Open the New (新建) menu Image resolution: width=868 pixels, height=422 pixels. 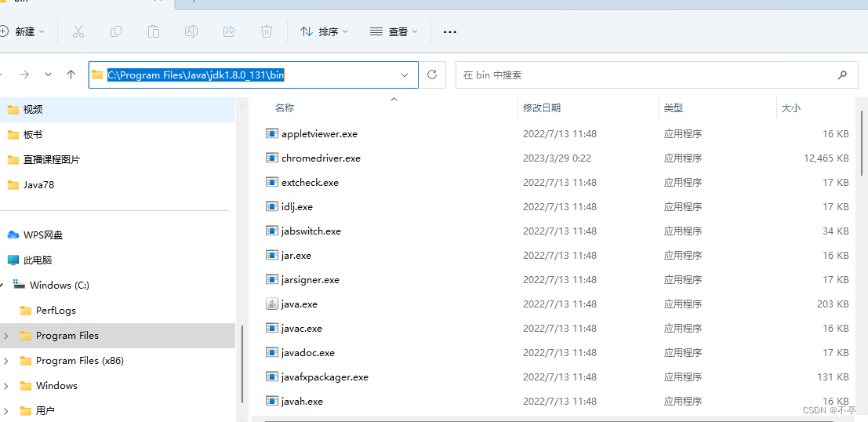[x=22, y=31]
